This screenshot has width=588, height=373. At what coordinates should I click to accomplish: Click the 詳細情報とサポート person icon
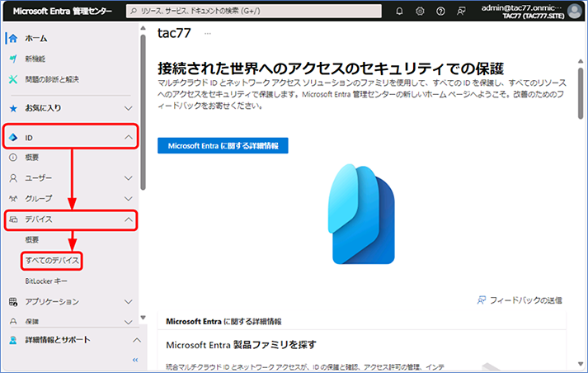pyautogui.click(x=13, y=340)
